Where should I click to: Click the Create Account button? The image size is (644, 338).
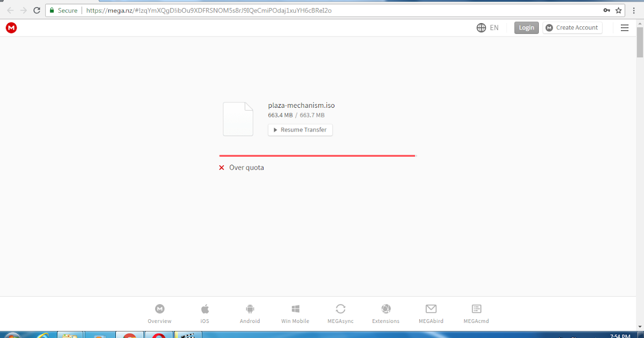pos(572,28)
